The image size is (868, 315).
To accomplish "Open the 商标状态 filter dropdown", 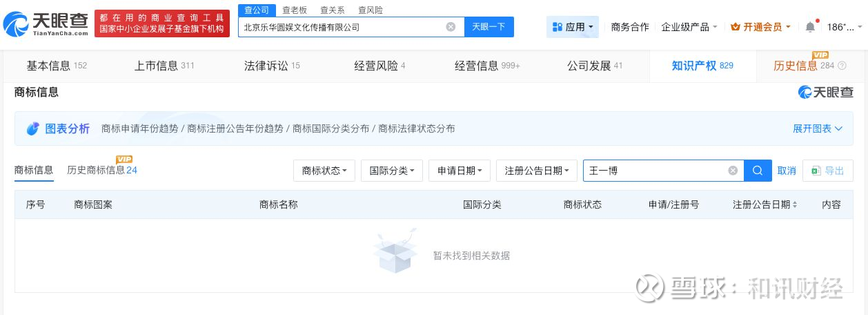I will click(x=324, y=171).
